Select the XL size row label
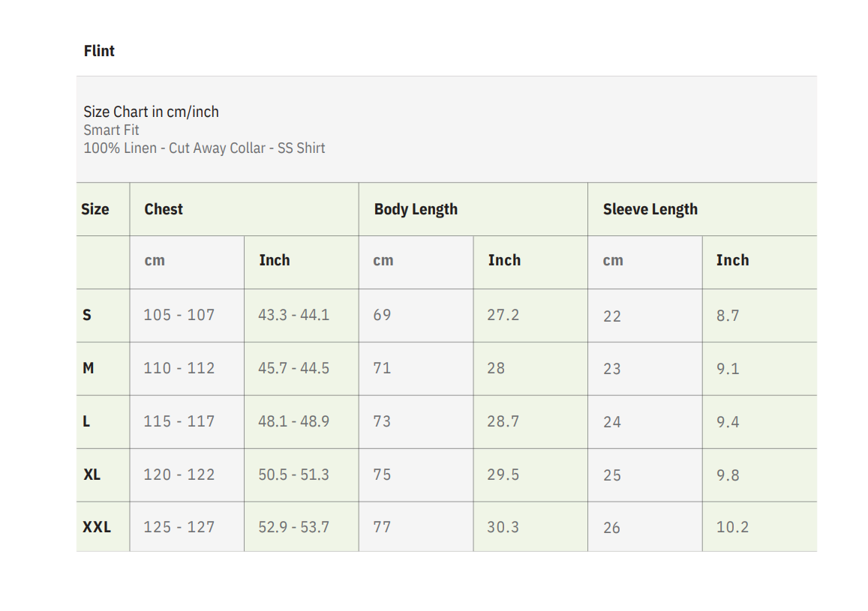Image resolution: width=868 pixels, height=611 pixels. [92, 475]
